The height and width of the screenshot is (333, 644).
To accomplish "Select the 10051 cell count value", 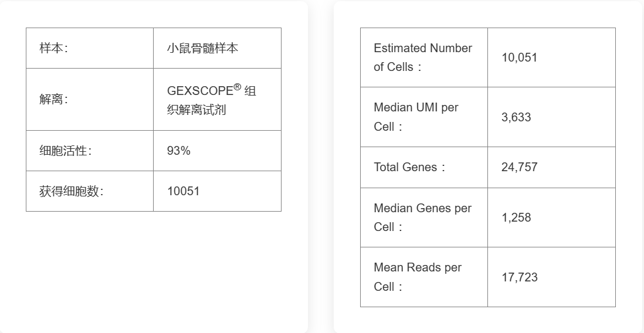I will click(183, 191).
